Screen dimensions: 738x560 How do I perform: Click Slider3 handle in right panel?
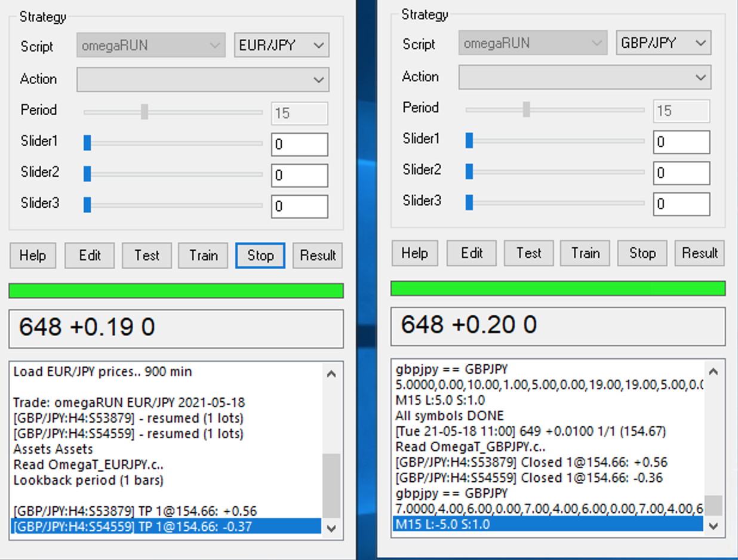click(x=469, y=202)
